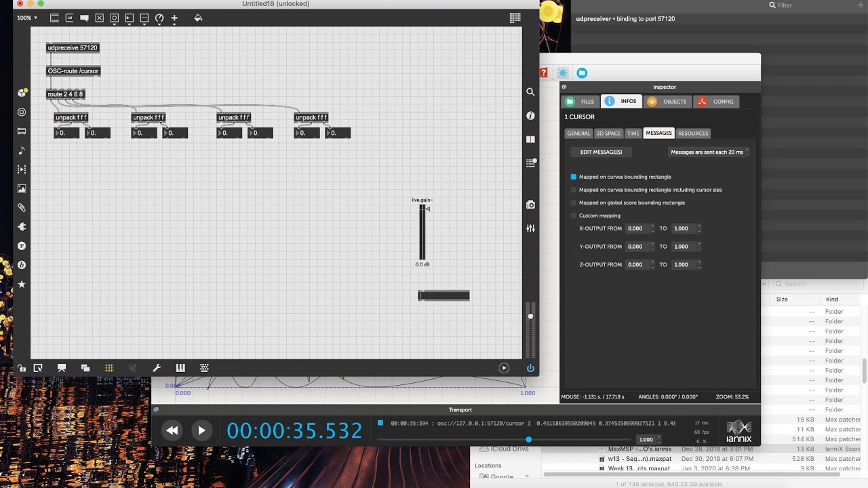Toggle the patcher lock icon
The image size is (868, 488).
[x=22, y=368]
